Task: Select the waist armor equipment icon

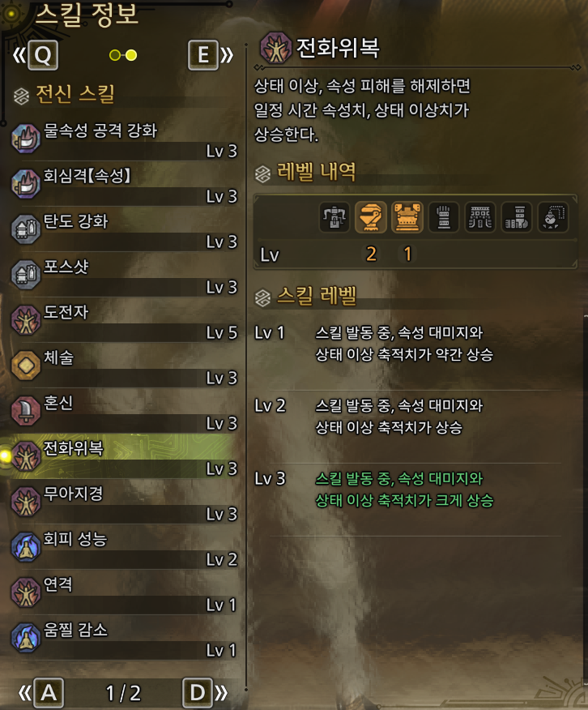Action: [x=480, y=217]
